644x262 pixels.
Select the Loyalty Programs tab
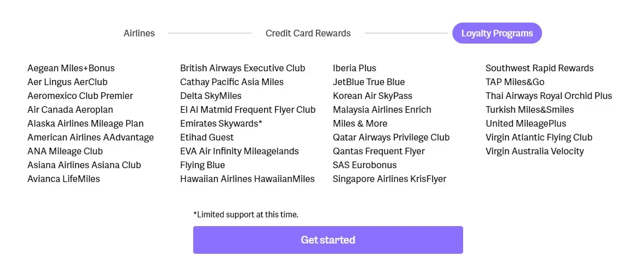coord(496,33)
